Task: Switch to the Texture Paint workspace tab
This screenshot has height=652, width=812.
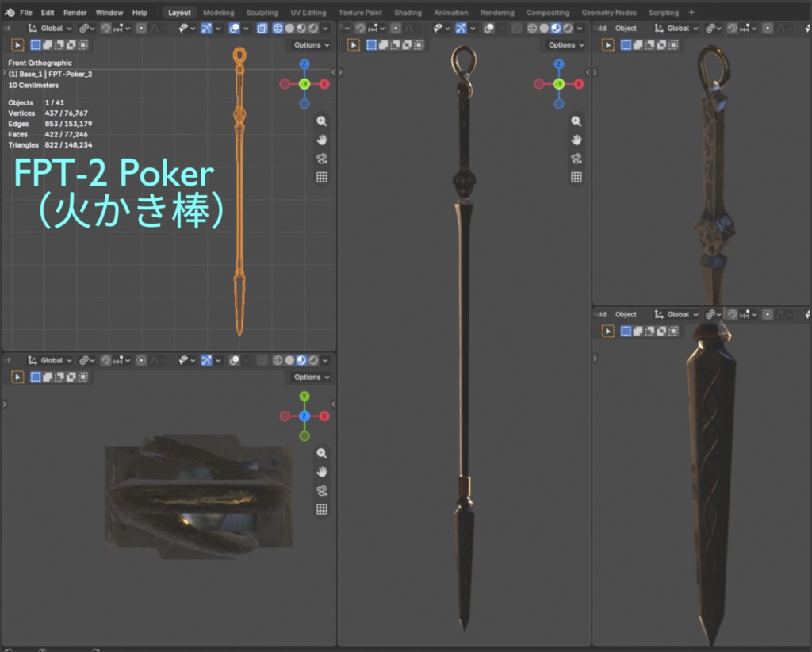Action: tap(360, 13)
